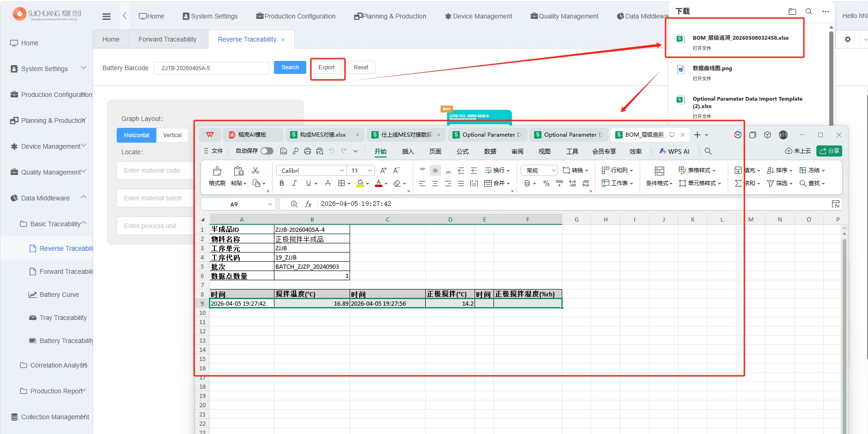This screenshot has height=434, width=868.
Task: Open Print Preview in the WPS quick toolbar
Action: coord(320,151)
